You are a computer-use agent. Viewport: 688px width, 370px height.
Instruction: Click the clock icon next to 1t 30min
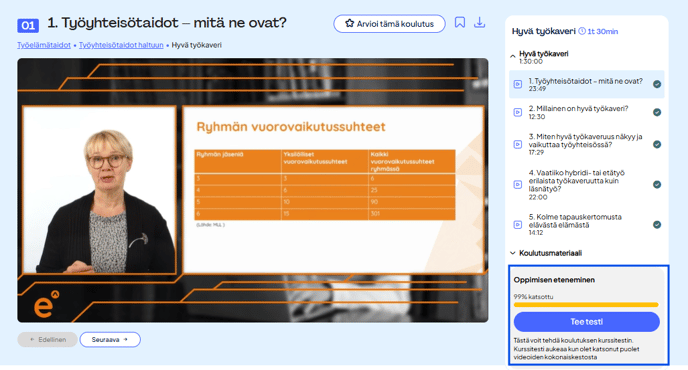pos(582,31)
